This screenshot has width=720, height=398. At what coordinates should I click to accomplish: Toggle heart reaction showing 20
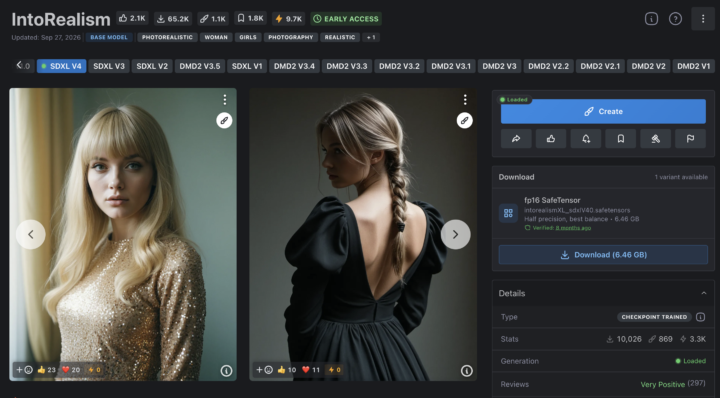(71, 370)
